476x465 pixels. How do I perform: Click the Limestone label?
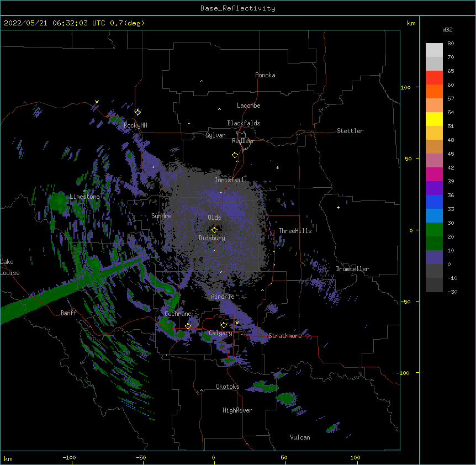84,197
